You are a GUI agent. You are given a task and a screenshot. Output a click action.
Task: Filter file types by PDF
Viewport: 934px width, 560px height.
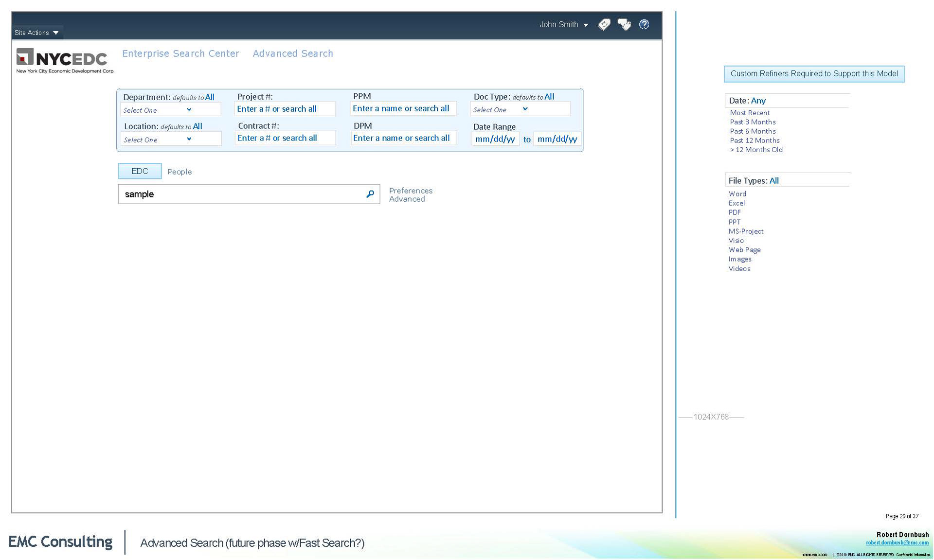(735, 212)
